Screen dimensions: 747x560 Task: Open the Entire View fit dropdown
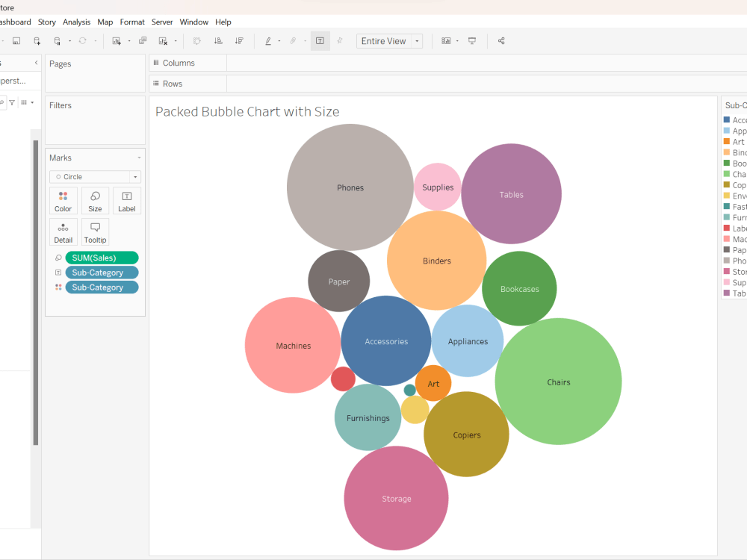coord(389,41)
